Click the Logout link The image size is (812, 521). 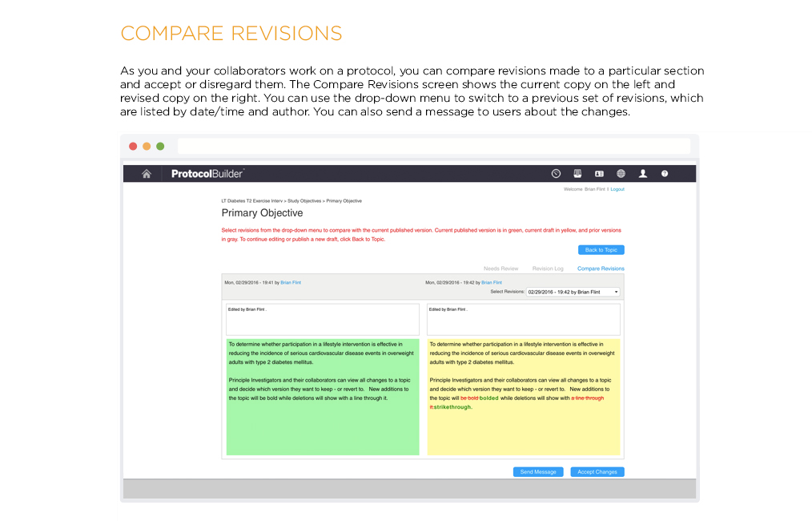[x=617, y=189]
